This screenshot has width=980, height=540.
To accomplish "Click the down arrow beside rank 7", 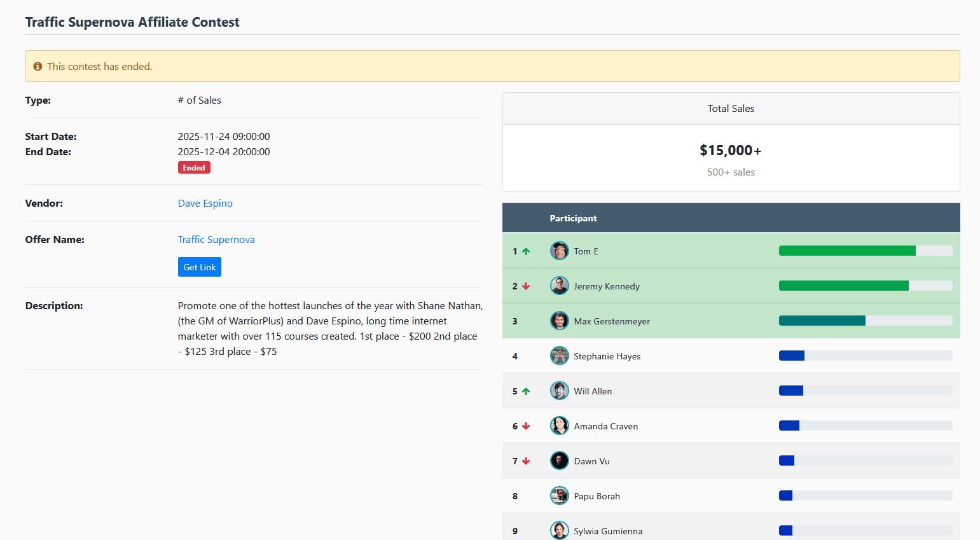I will 526,461.
